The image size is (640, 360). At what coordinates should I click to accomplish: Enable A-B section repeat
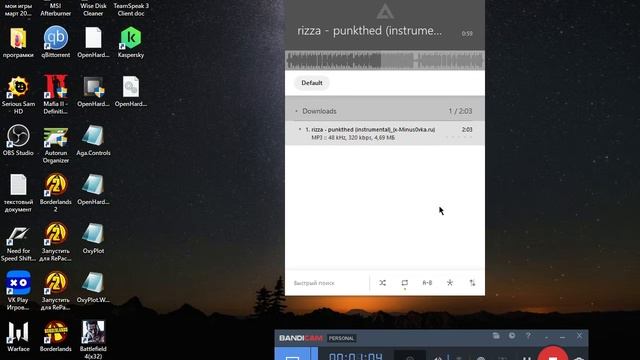click(x=427, y=283)
